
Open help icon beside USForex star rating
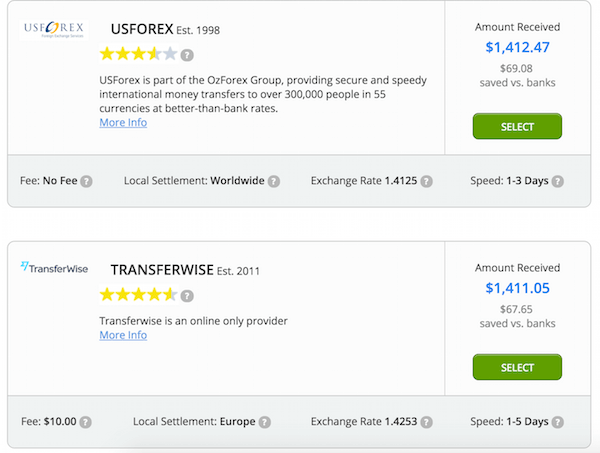pos(187,55)
